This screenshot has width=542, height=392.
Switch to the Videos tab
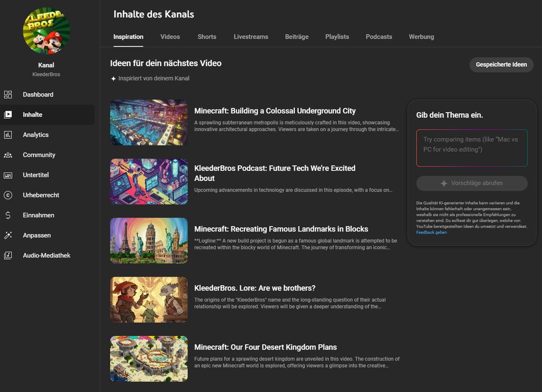click(170, 37)
